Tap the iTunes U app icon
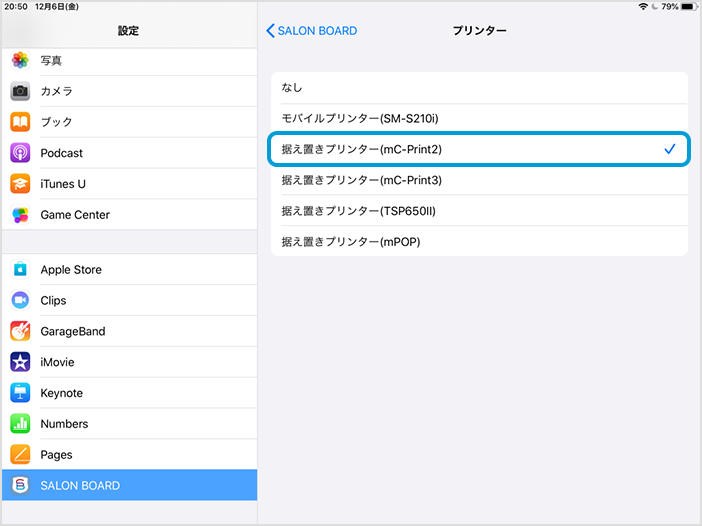Viewport: 702px width, 526px height. pyautogui.click(x=20, y=184)
